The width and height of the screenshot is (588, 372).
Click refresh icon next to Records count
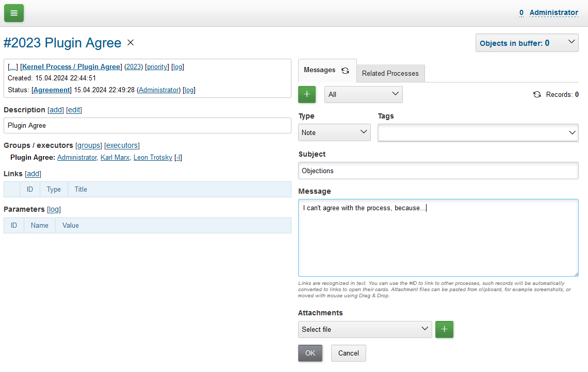[537, 95]
